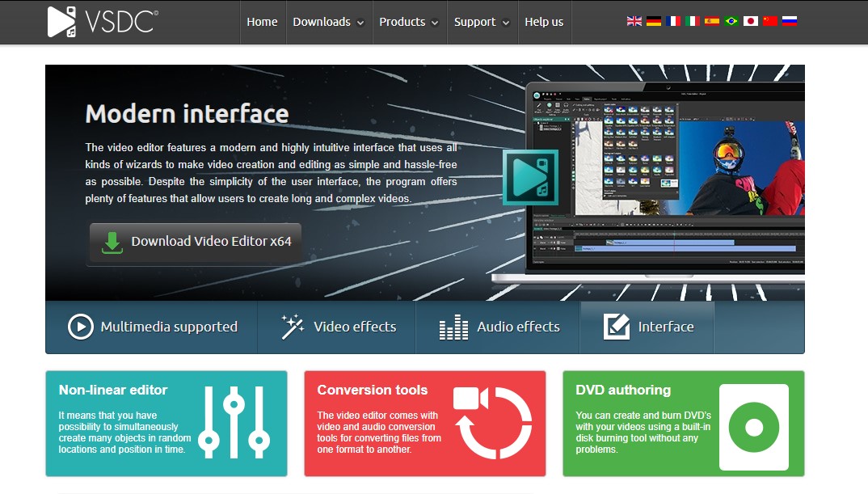Image resolution: width=868 pixels, height=494 pixels.
Task: Click the laptop screenshot of video editor
Action: tap(668, 177)
